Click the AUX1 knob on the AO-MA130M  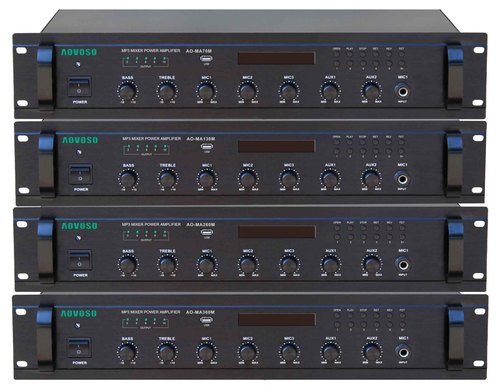tap(330, 178)
